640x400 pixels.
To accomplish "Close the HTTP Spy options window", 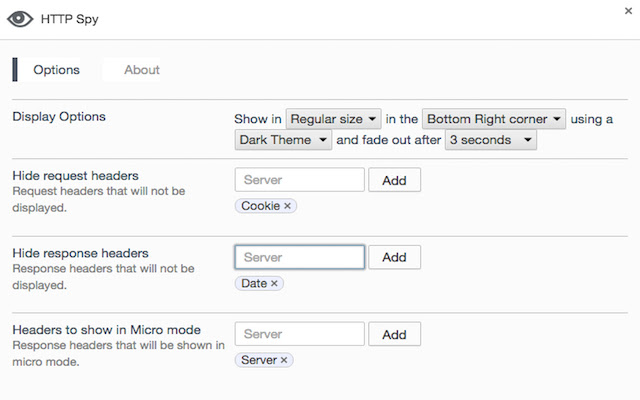I will pos(626,10).
